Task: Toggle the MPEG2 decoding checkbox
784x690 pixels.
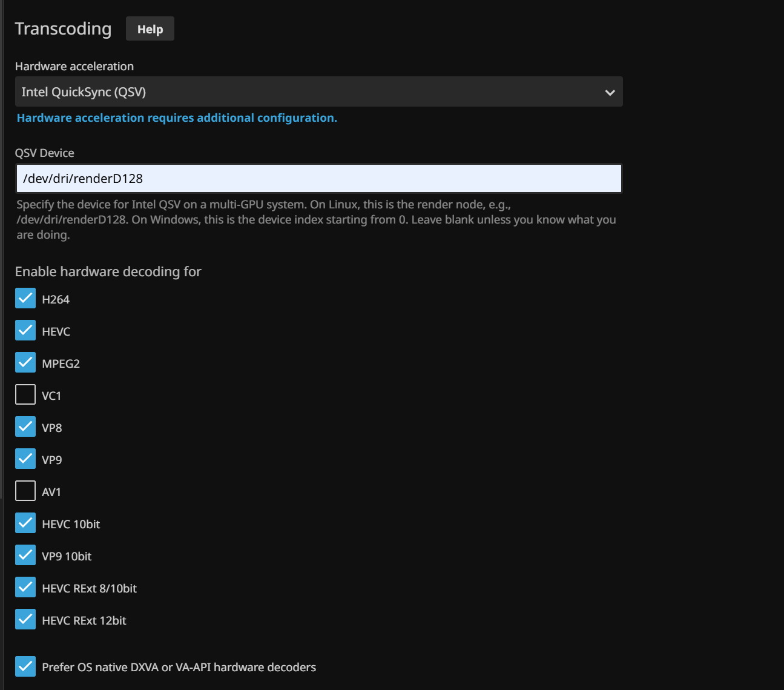Action: [x=25, y=363]
